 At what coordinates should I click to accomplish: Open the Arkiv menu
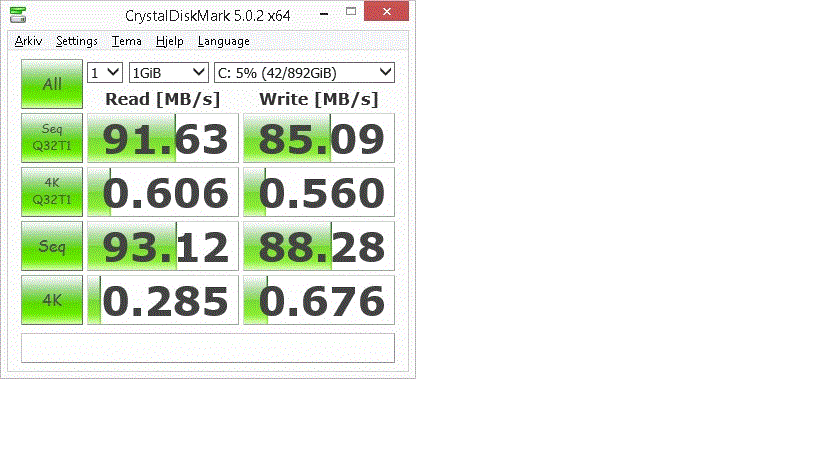point(28,41)
